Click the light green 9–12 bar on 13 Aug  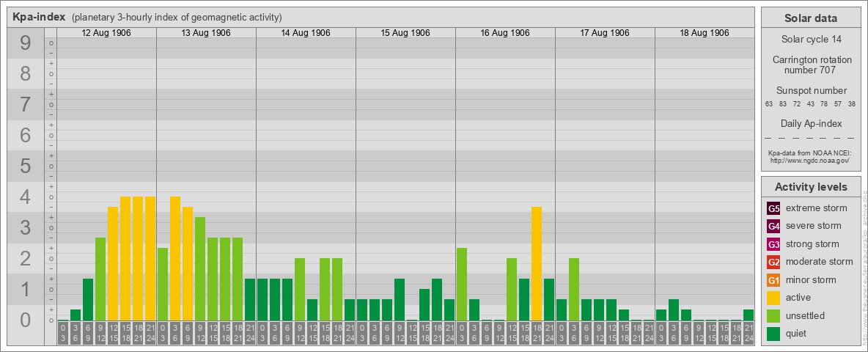click(x=200, y=269)
